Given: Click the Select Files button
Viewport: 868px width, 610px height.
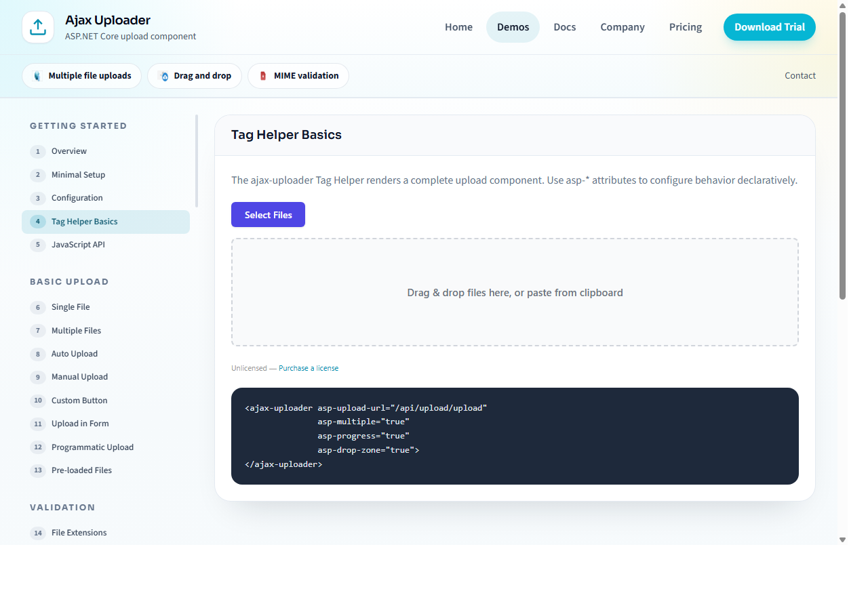Looking at the screenshot, I should pyautogui.click(x=268, y=215).
